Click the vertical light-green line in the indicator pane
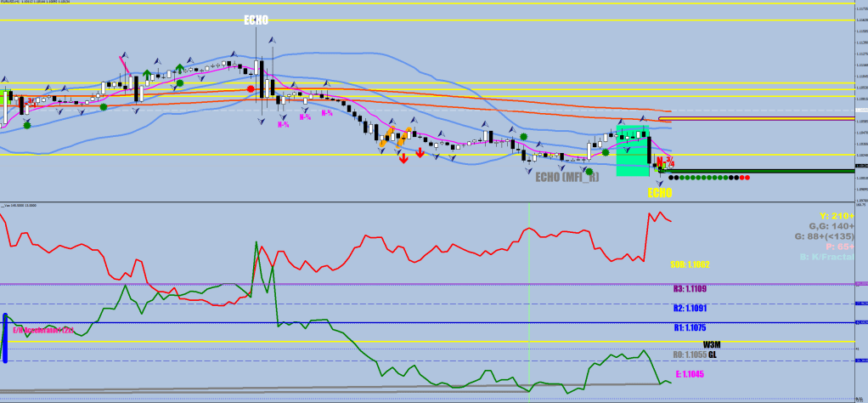This screenshot has height=403, width=868. tap(528, 298)
